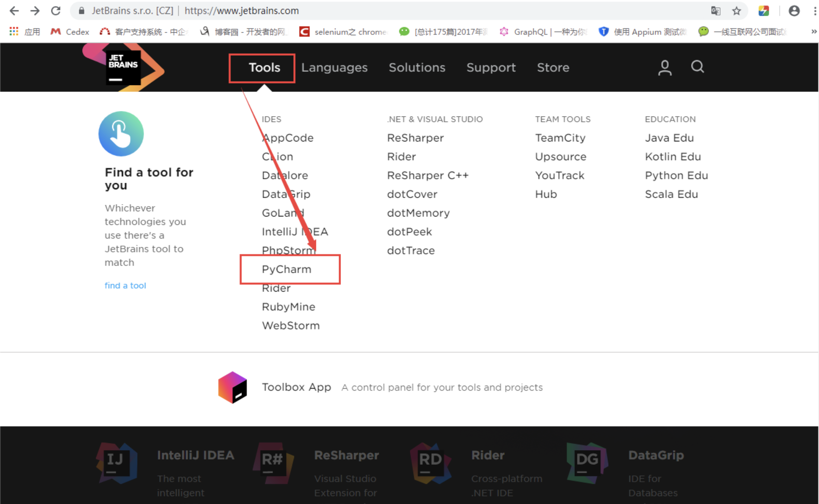The height and width of the screenshot is (504, 819).
Task: Click the DataGrip DG icon
Action: tap(587, 463)
